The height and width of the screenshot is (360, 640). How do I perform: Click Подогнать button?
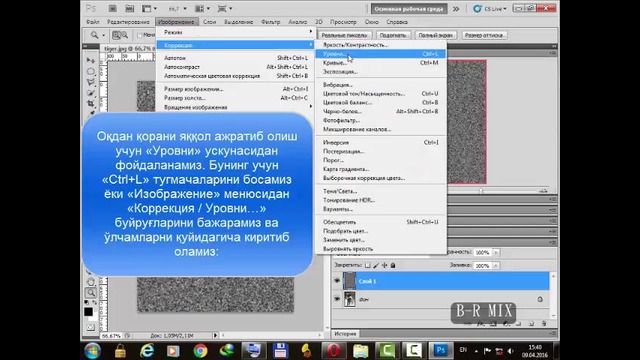point(393,36)
